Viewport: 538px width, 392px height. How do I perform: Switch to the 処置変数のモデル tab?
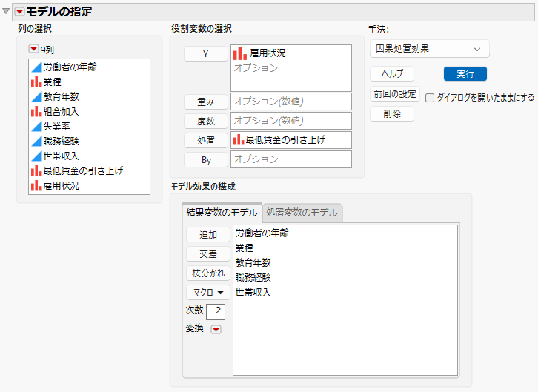click(302, 213)
